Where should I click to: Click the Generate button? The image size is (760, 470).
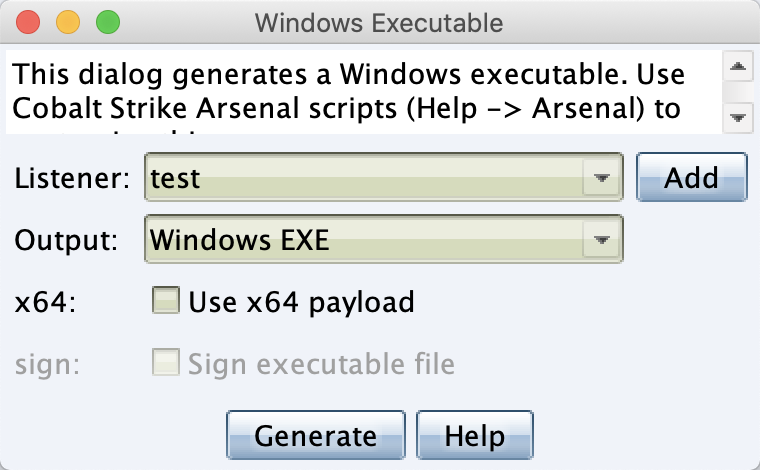[x=316, y=437]
